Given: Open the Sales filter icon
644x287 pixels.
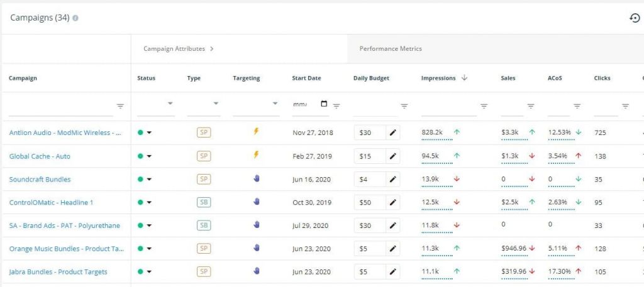Looking at the screenshot, I should [x=531, y=106].
